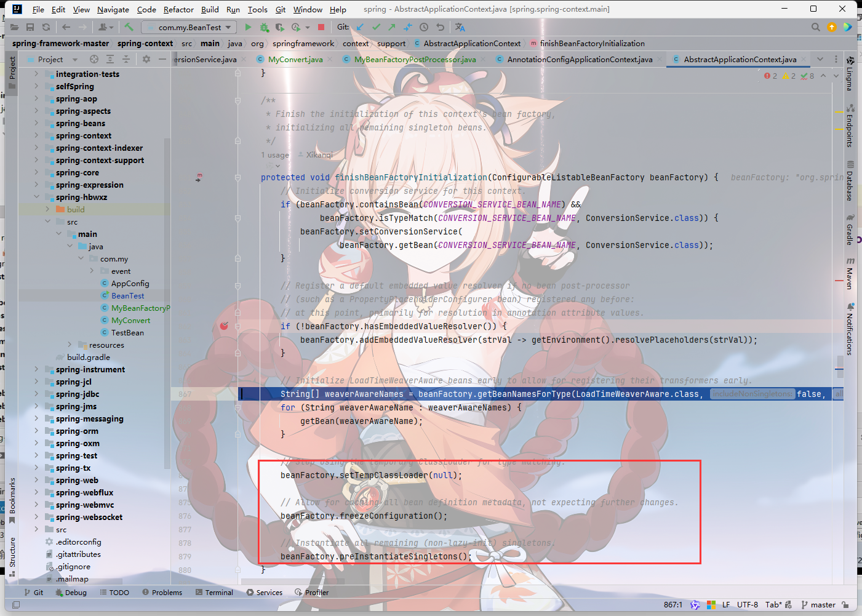Update project with Git blue arrow
Image resolution: width=862 pixels, height=616 pixels.
pyautogui.click(x=360, y=27)
